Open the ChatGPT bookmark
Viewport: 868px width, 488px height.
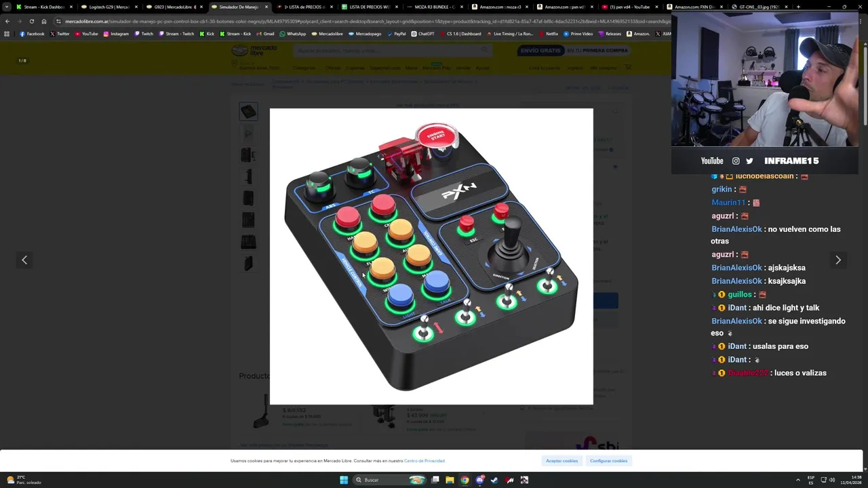(423, 34)
